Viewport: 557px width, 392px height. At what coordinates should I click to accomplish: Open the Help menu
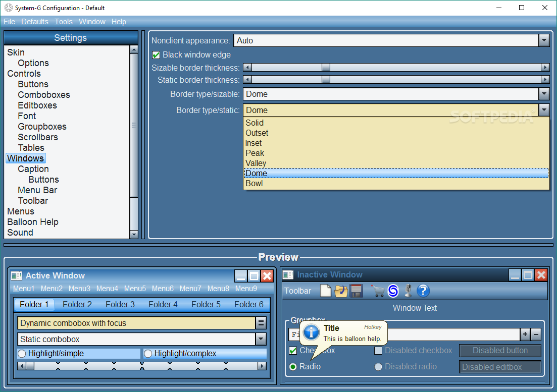(119, 22)
